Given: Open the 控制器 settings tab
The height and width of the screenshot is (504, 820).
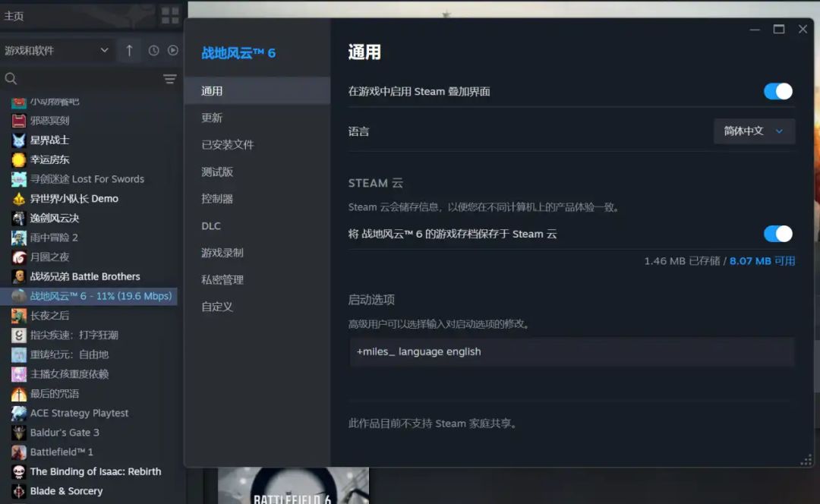Looking at the screenshot, I should (x=257, y=199).
